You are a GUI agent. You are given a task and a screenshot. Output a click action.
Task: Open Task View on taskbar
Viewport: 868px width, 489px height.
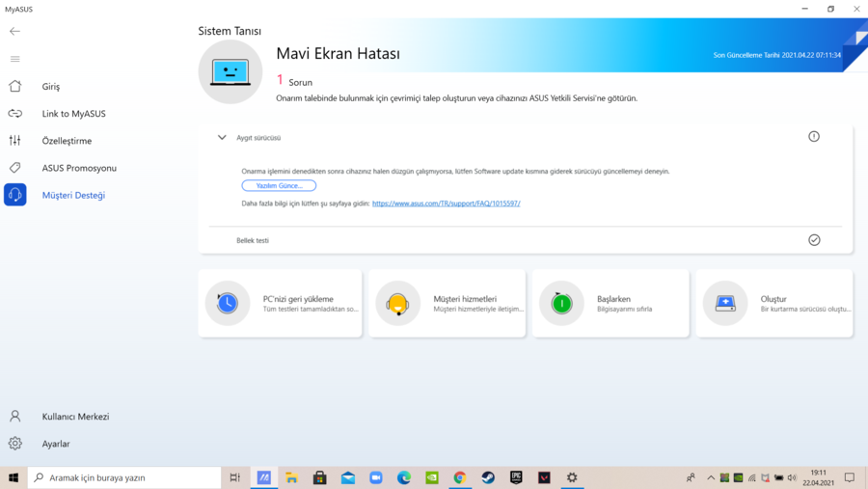coord(235,477)
